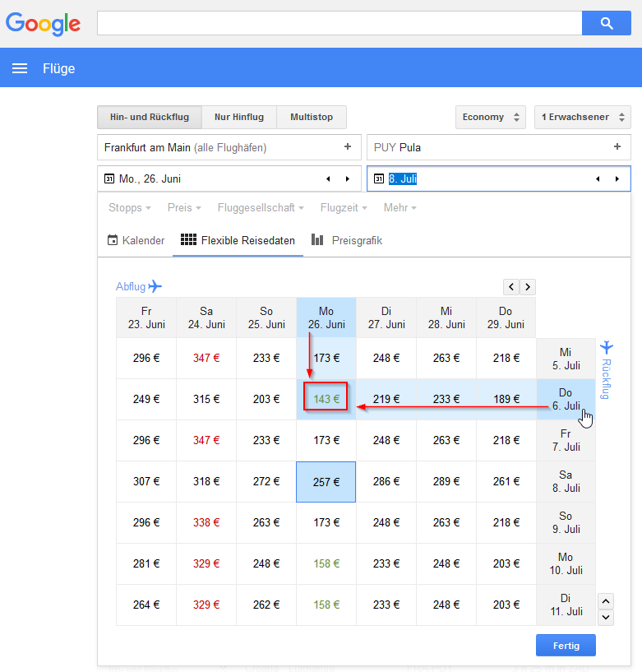
Task: Show later departure dates in grid
Action: point(528,287)
